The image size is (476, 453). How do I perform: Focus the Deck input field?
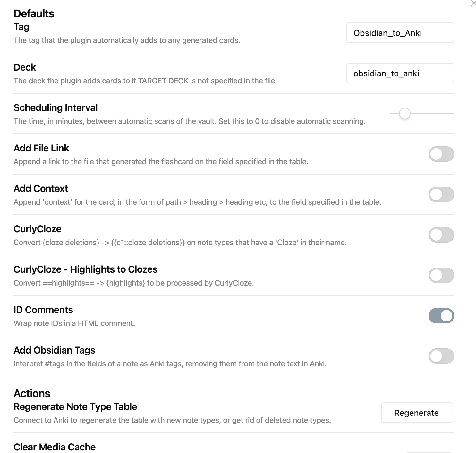(x=400, y=73)
